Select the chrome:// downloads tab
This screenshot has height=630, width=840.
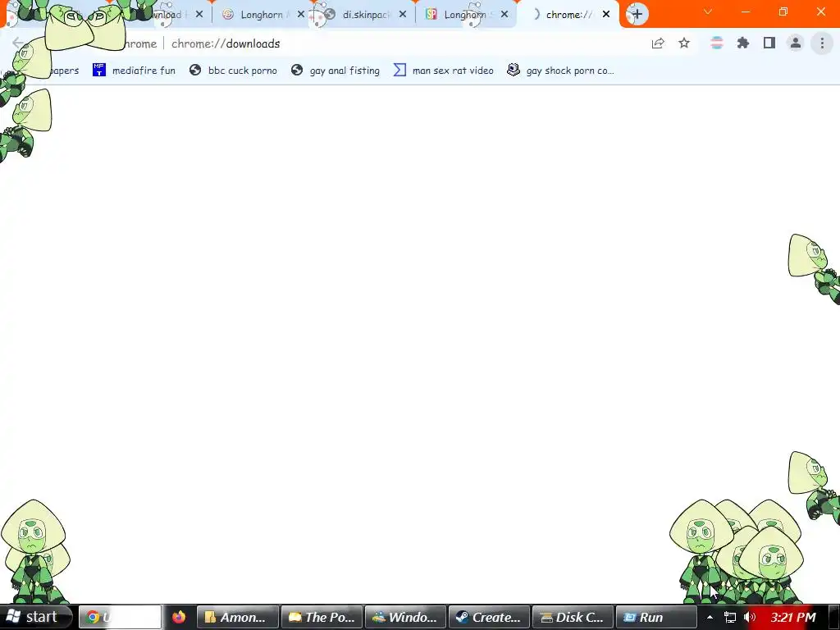point(567,15)
